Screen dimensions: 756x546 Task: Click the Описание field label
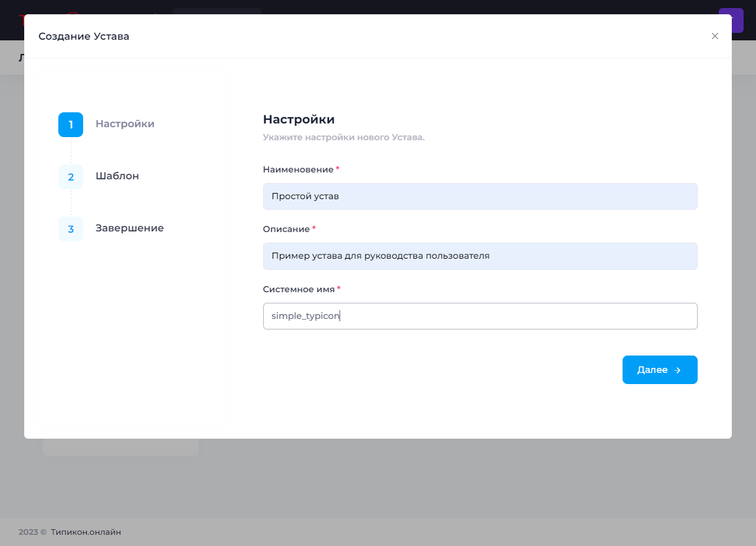click(x=286, y=229)
